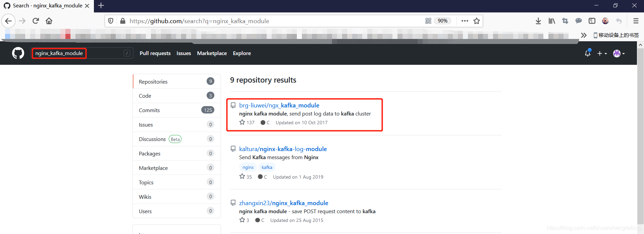Click 'Updated on 10 Oct 2017' text
This screenshot has height=234, width=644.
302,123
